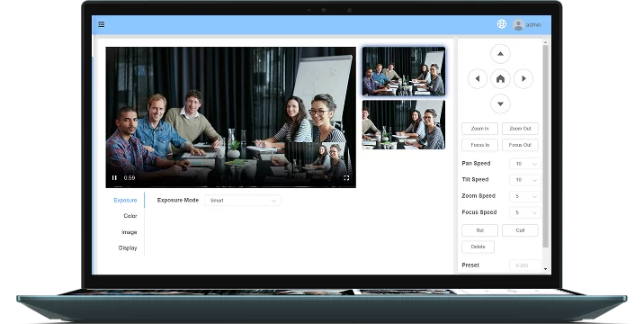Select the second camera thumbnail view
The width and height of the screenshot is (644, 324).
coord(403,124)
